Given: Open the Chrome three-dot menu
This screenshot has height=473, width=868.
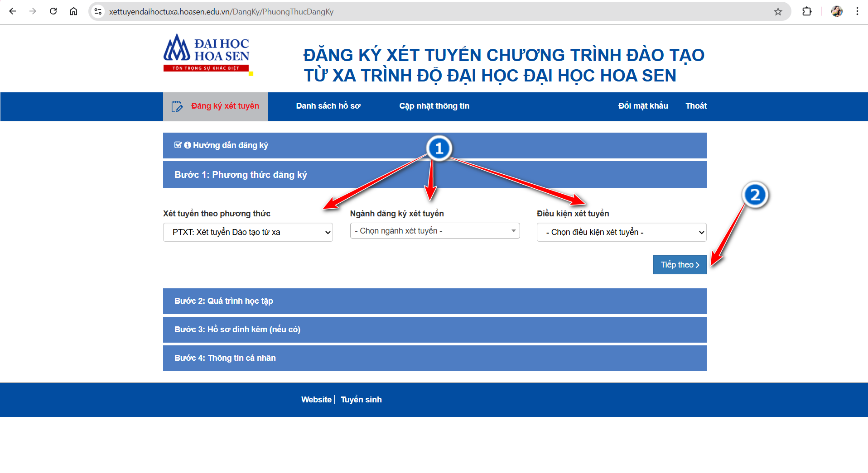Looking at the screenshot, I should click(x=857, y=11).
